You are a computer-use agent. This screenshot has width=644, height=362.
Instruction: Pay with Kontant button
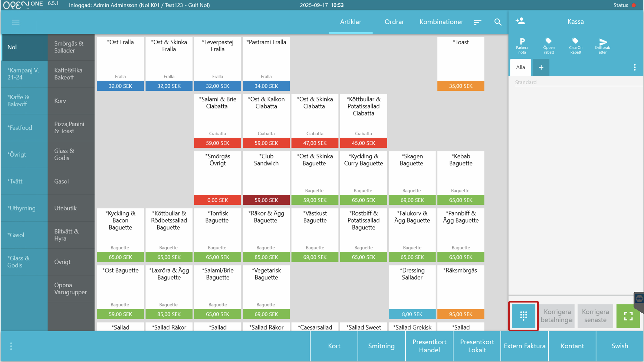[572, 346]
